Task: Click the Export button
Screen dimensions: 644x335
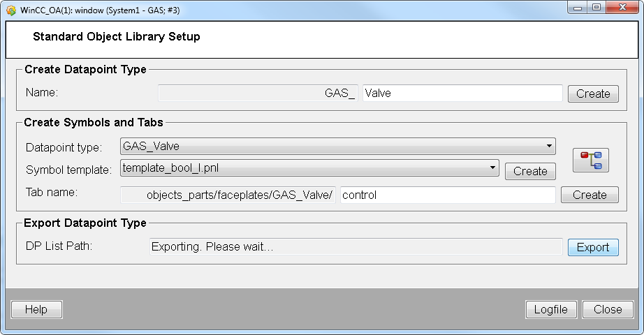Action: coord(593,247)
